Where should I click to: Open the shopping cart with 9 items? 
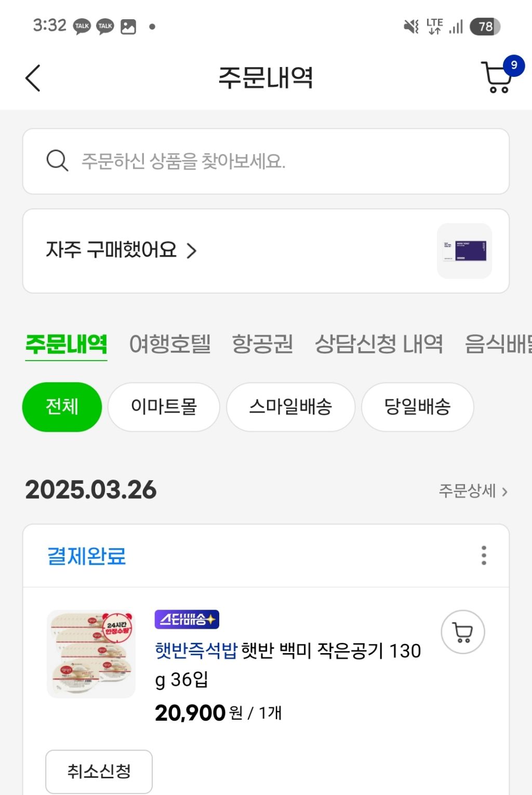click(x=497, y=78)
